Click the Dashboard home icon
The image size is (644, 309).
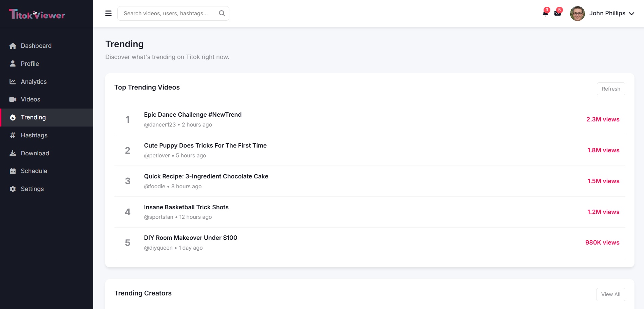[x=13, y=46]
